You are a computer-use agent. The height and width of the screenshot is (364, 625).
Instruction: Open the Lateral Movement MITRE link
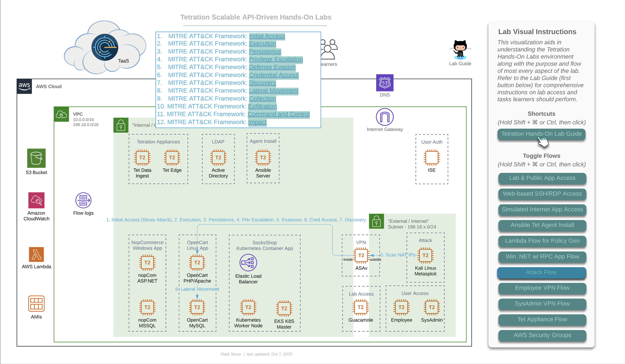pyautogui.click(x=274, y=91)
